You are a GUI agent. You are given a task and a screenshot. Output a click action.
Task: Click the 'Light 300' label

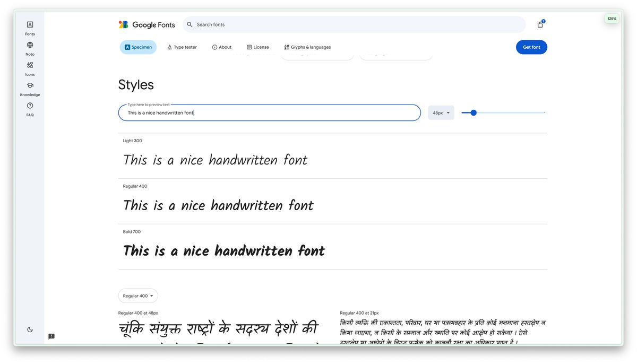(132, 141)
